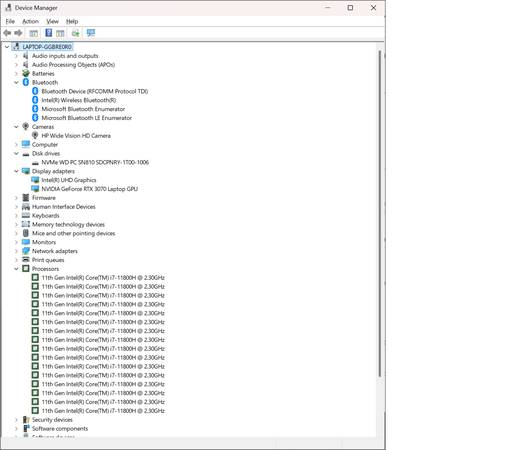Click the Computer category icon
Screen dimensions: 505x450
pyautogui.click(x=26, y=144)
